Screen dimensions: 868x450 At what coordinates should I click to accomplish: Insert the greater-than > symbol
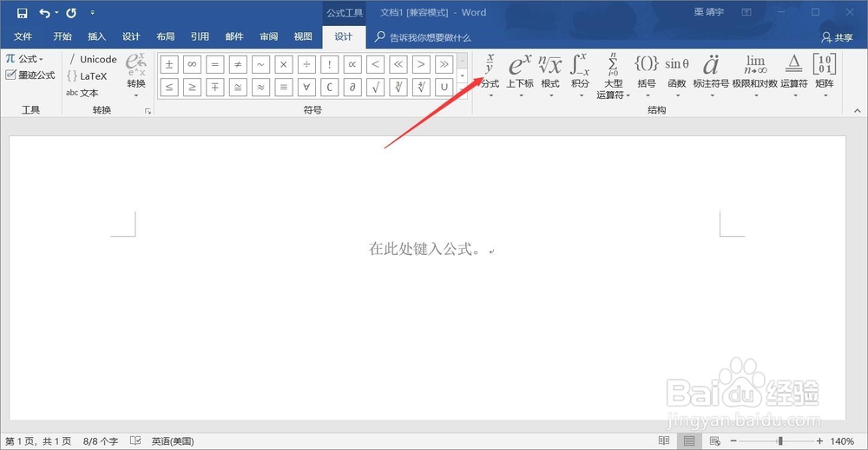pos(421,65)
